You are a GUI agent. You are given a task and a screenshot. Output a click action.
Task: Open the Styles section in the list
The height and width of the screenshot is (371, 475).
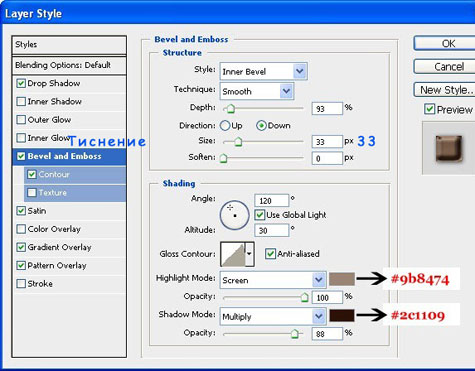click(69, 45)
